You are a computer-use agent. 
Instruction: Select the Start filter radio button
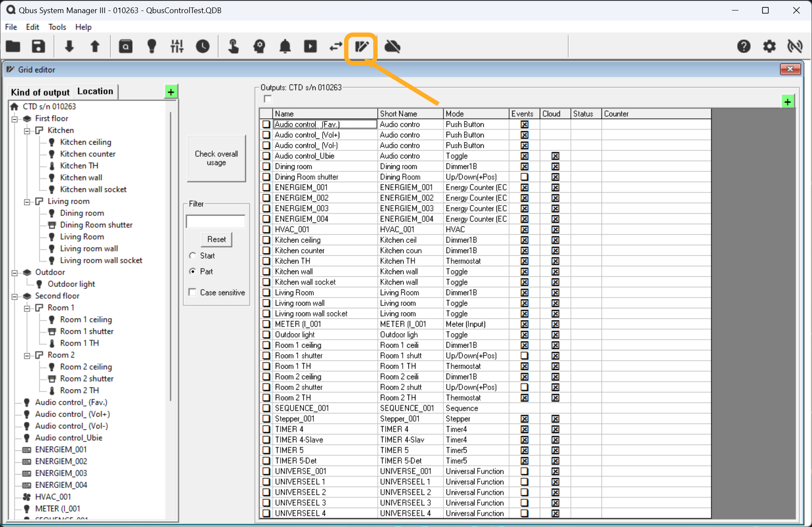(x=193, y=256)
